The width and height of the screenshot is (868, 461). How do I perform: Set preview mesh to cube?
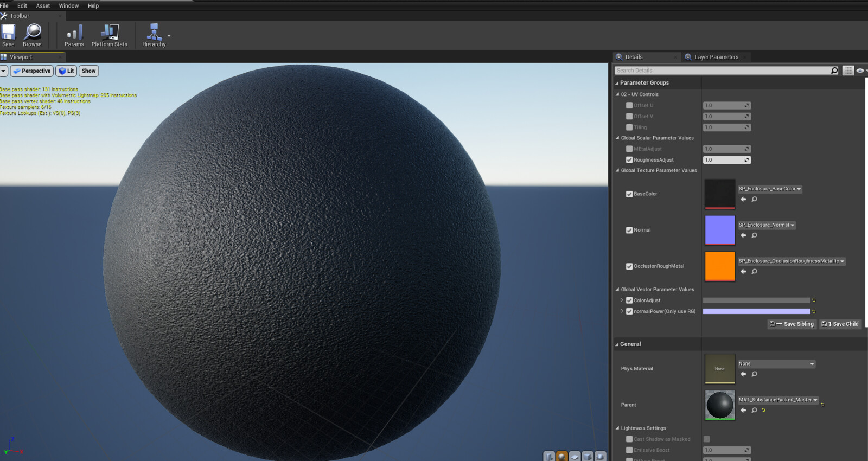pyautogui.click(x=588, y=456)
